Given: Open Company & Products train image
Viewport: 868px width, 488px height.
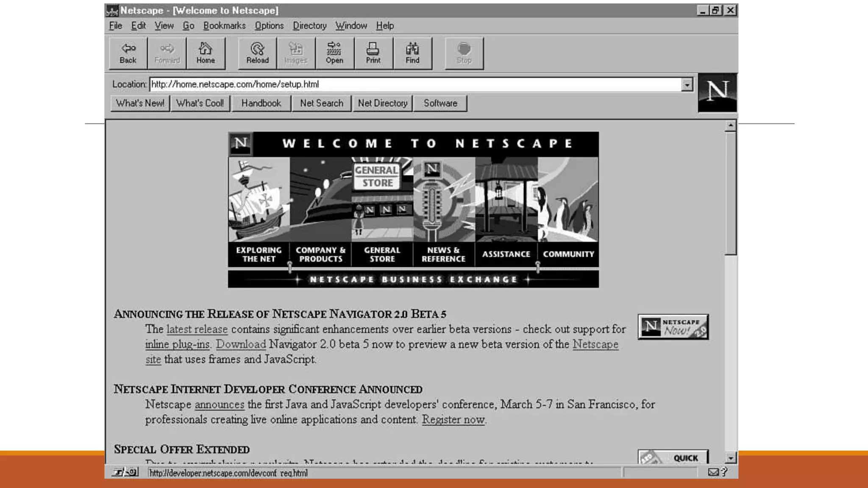Looking at the screenshot, I should click(321, 200).
